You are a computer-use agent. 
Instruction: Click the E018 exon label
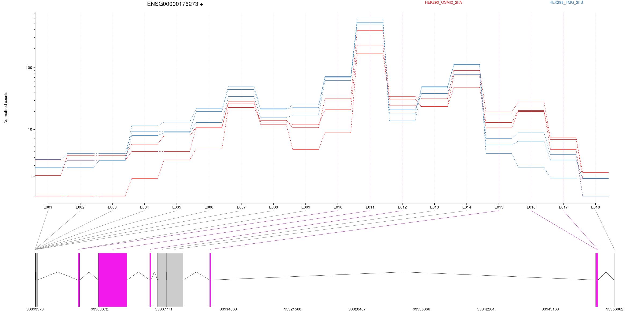595,207
